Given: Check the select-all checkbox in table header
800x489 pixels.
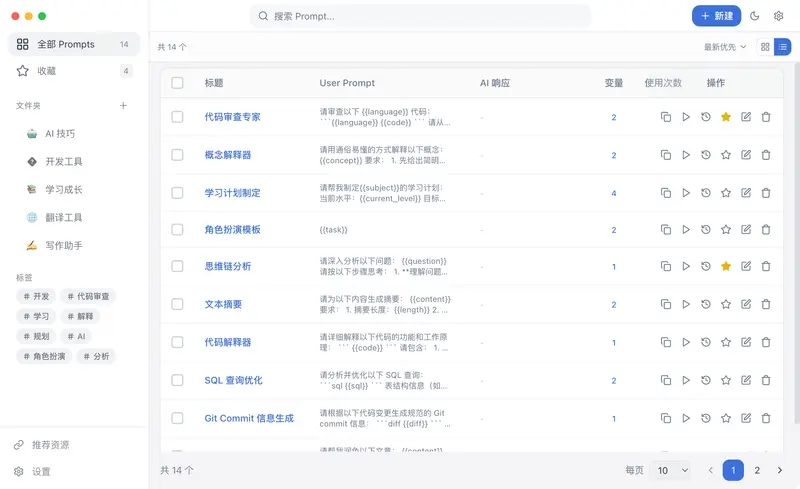Looking at the screenshot, I should click(177, 83).
